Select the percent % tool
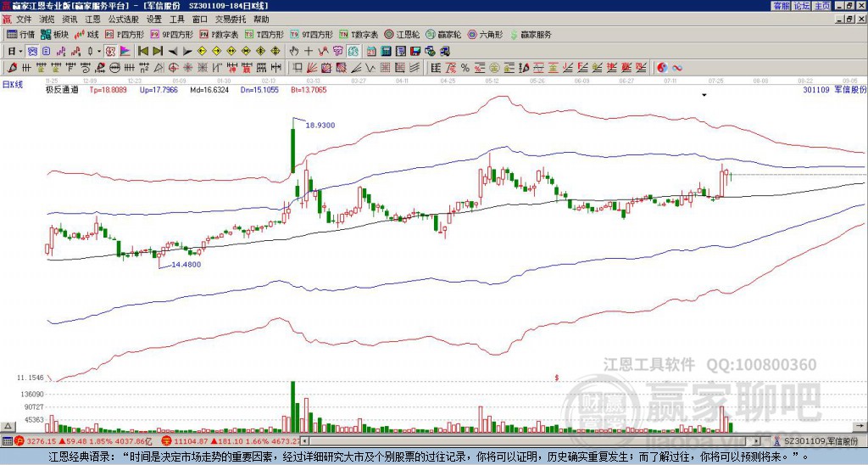The width and height of the screenshot is (868, 465). pos(465,68)
